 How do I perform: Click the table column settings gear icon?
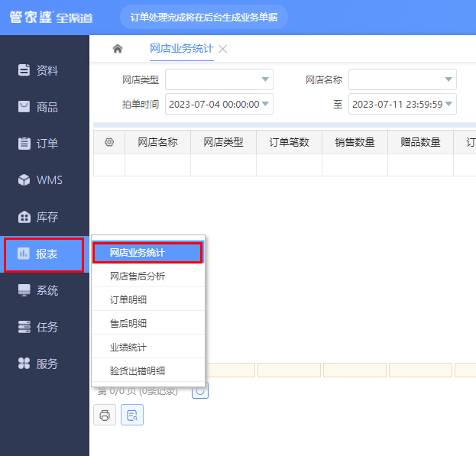coord(109,142)
